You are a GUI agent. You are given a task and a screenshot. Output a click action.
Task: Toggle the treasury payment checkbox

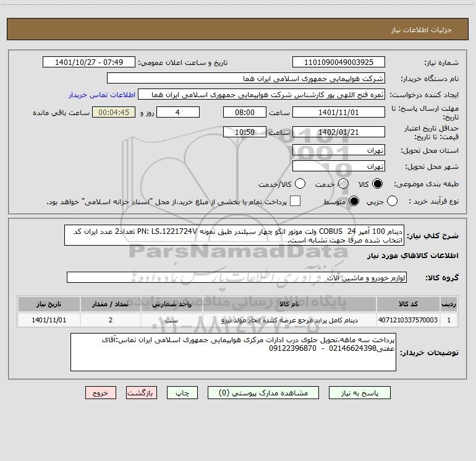click(295, 201)
